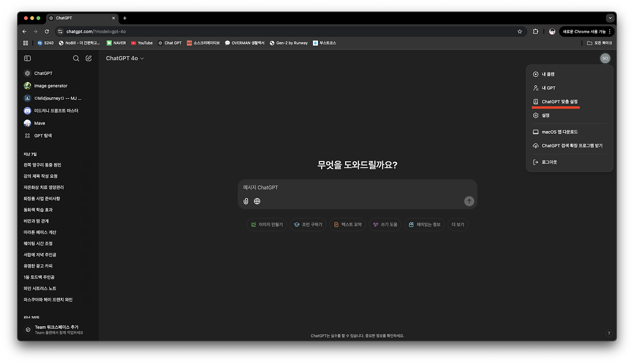The height and width of the screenshot is (364, 634).
Task: Open the help question mark button
Action: pos(609,333)
